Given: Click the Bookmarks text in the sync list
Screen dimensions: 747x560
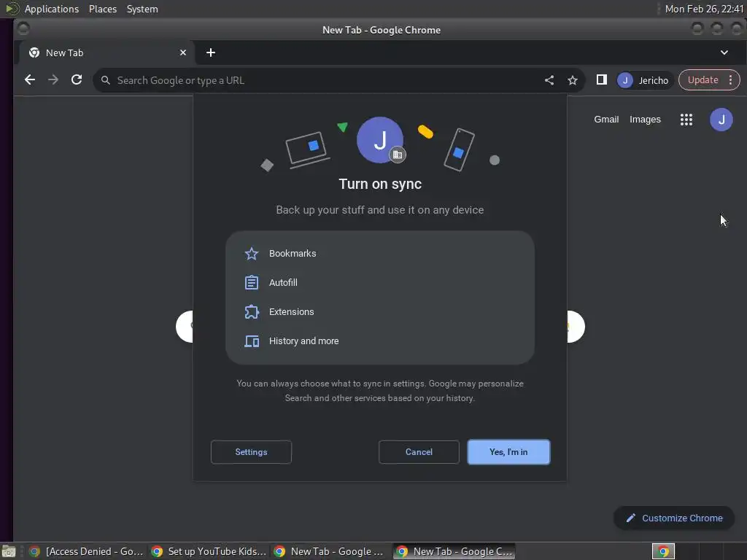Looking at the screenshot, I should pos(293,254).
